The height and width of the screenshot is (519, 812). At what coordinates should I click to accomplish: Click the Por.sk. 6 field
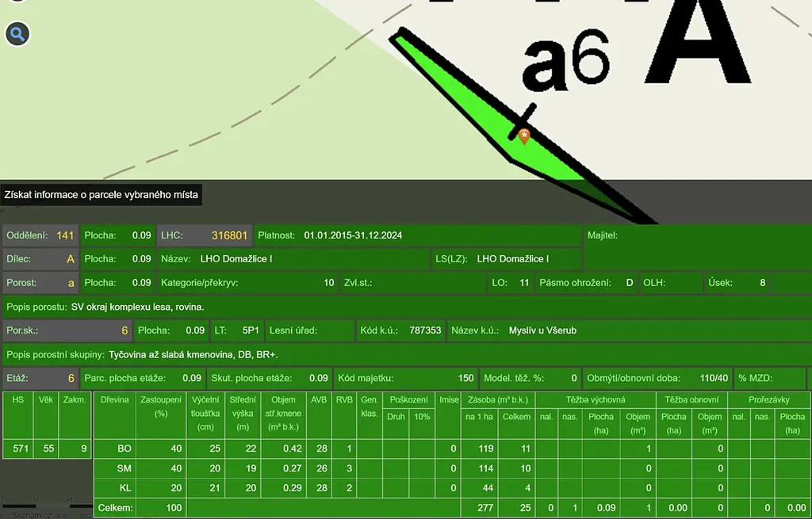coord(67,330)
